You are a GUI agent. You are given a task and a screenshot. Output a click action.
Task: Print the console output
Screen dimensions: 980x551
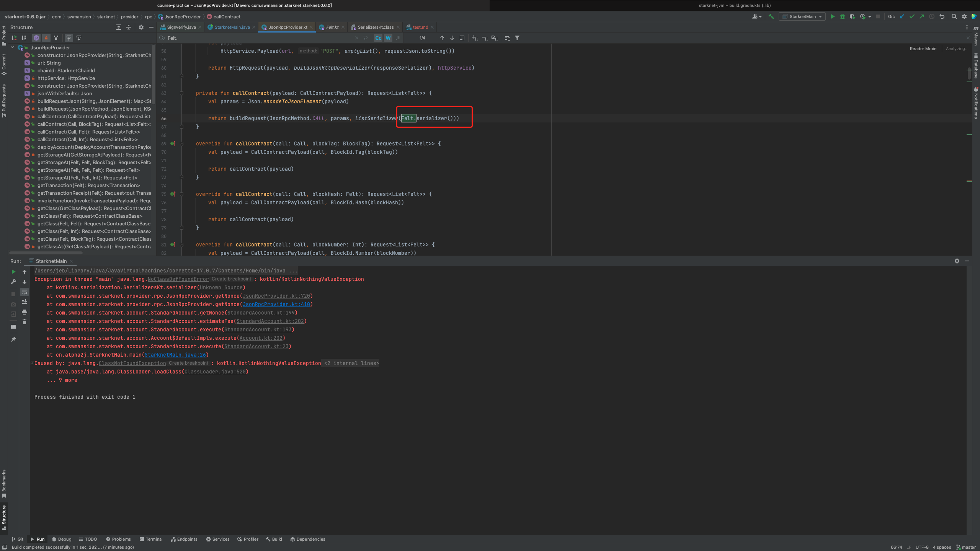click(24, 312)
